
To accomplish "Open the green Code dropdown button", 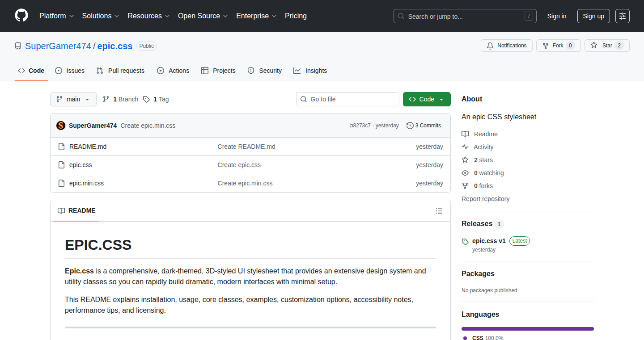I will coord(427,99).
